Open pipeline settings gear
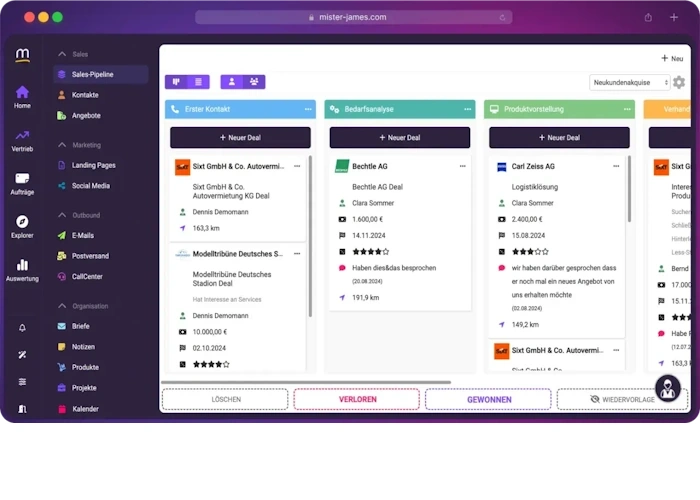Image resolution: width=700 pixels, height=500 pixels. [x=679, y=82]
